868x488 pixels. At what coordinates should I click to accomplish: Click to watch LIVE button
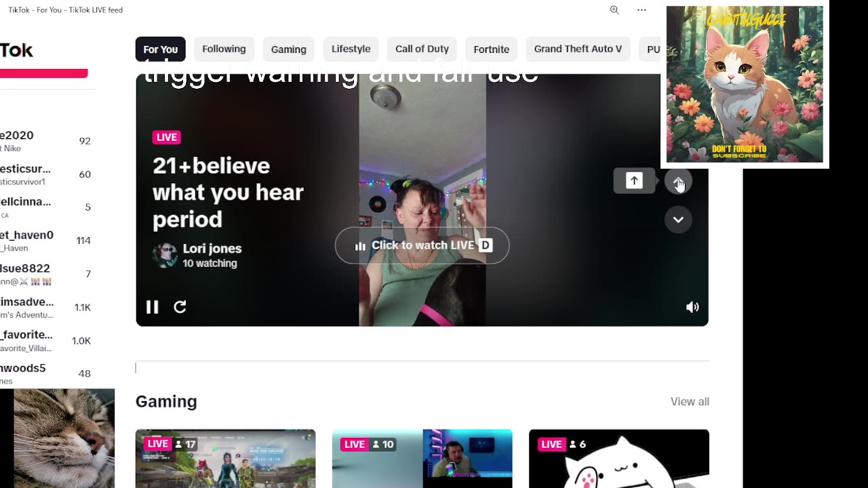[422, 245]
